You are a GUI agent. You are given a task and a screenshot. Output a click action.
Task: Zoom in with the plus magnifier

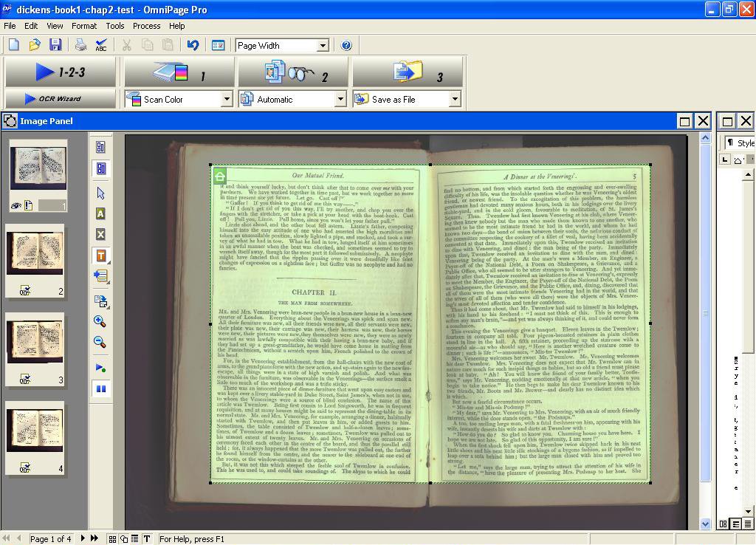coord(100,321)
